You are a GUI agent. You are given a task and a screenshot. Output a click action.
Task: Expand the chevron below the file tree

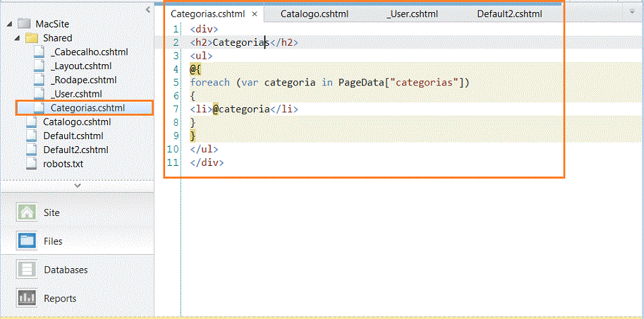pyautogui.click(x=77, y=186)
